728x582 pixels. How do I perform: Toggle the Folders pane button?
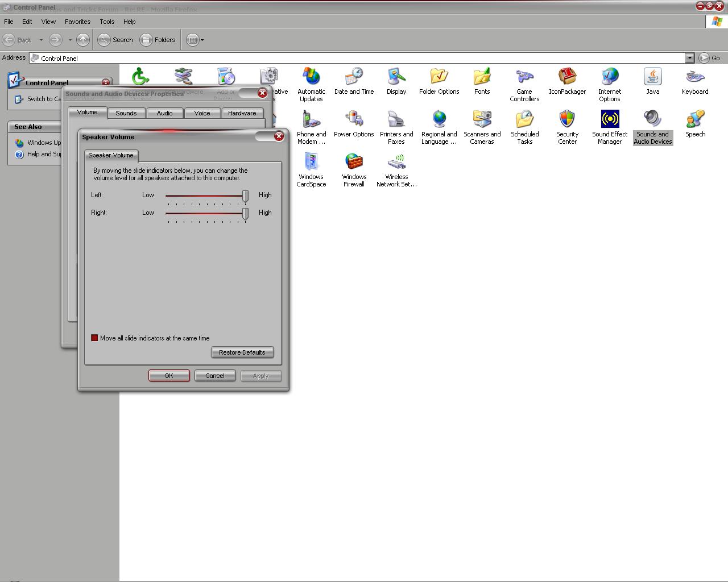(158, 40)
